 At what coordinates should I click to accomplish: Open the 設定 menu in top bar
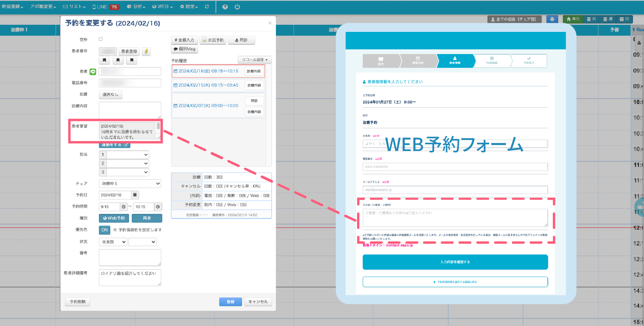(189, 7)
